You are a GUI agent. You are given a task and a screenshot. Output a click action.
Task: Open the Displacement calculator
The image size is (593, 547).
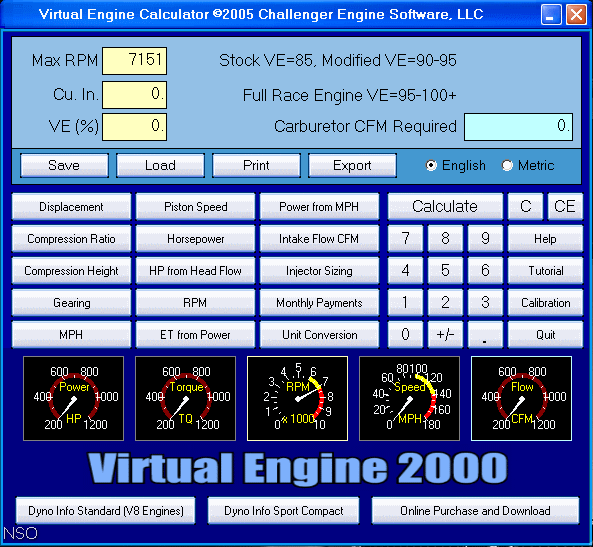71,207
